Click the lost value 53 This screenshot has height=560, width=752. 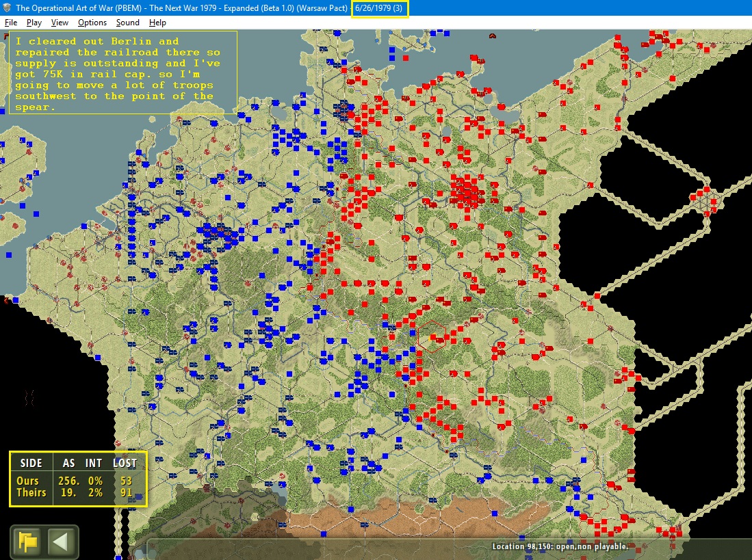(126, 481)
